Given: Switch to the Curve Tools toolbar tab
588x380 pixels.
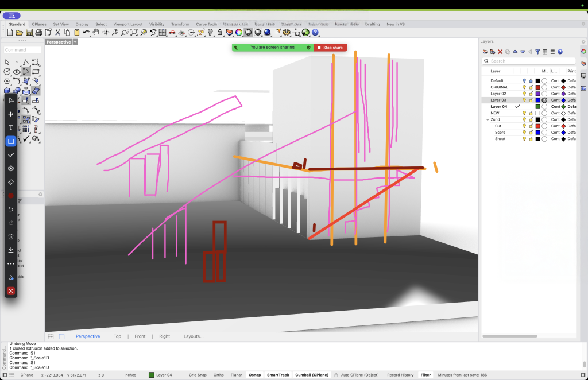Looking at the screenshot, I should pos(206,24).
